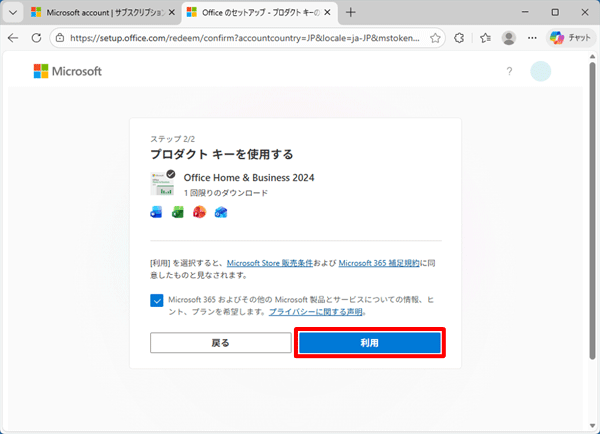Open the Copilot チャット button
Screen dimensions: 600x434
(x=571, y=38)
